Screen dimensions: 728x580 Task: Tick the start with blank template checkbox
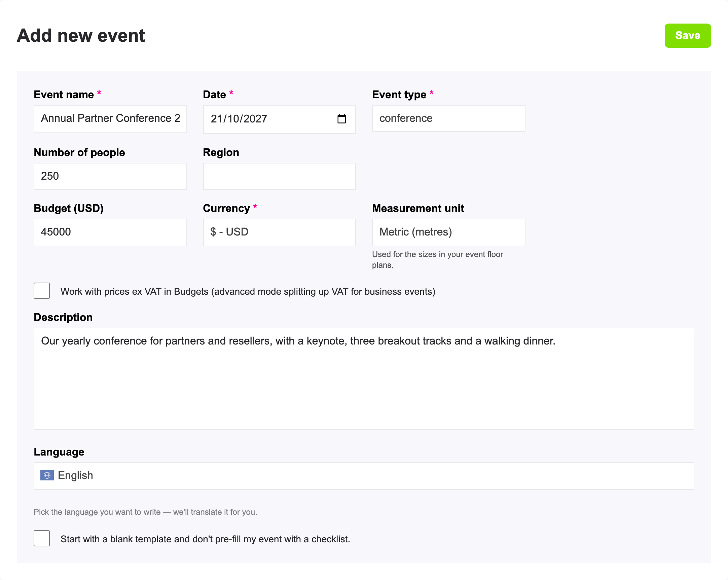tap(41, 538)
